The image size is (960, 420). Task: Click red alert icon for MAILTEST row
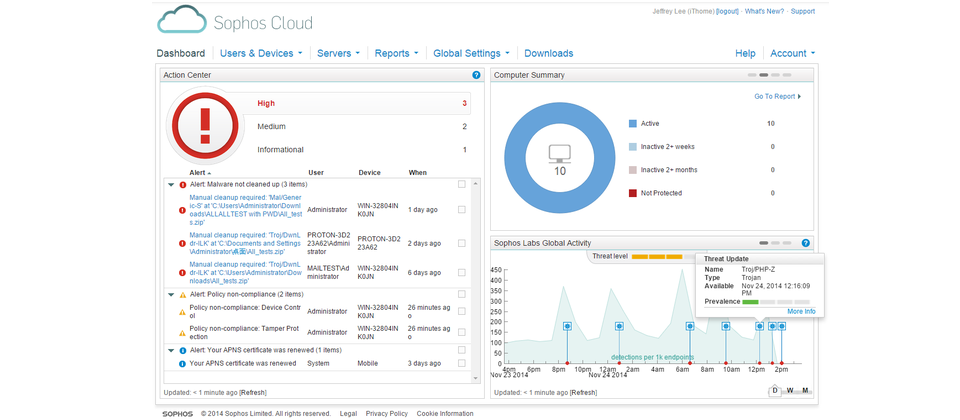tap(182, 272)
